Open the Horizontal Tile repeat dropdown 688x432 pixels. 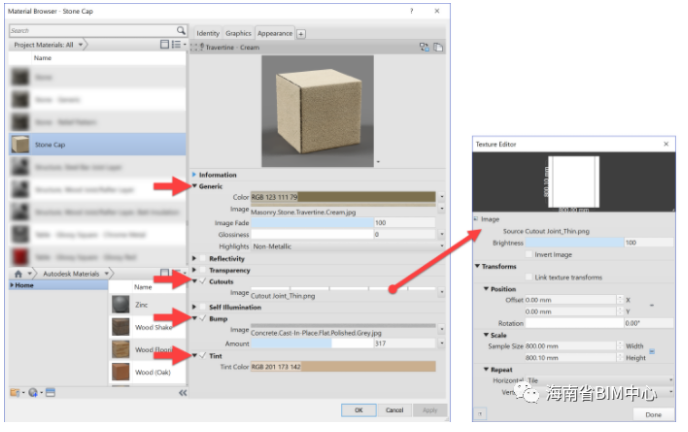click(600, 380)
